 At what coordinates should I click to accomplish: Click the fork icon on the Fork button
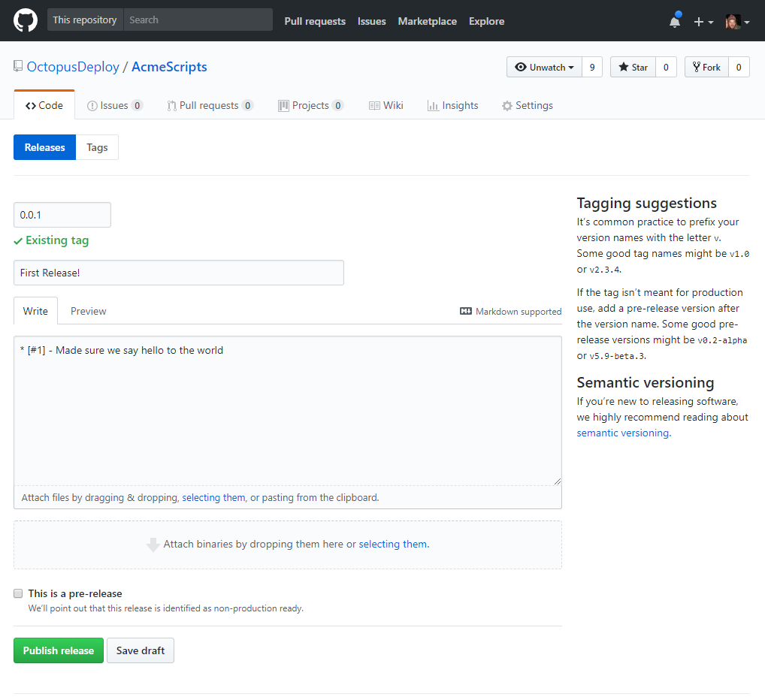695,66
